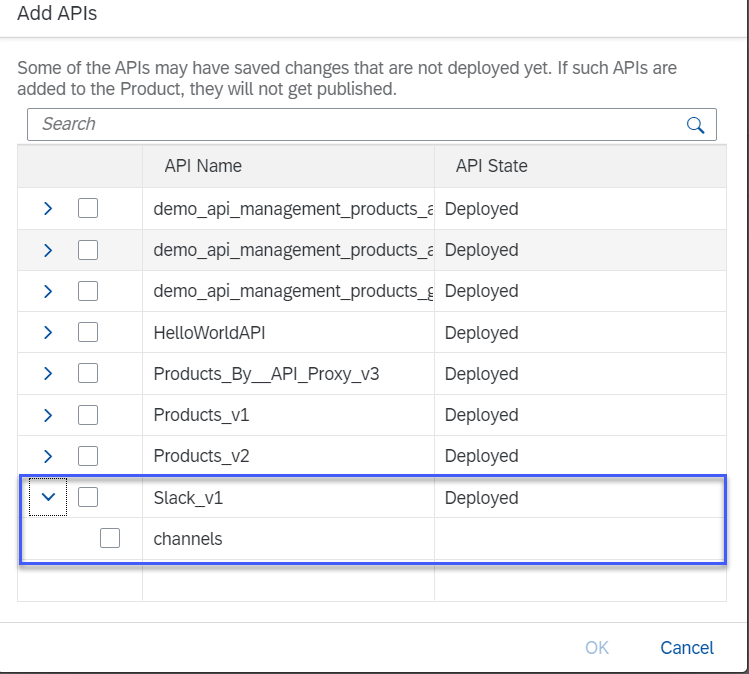Check the channels resource checkbox
Screen dimensions: 749x674
point(110,539)
